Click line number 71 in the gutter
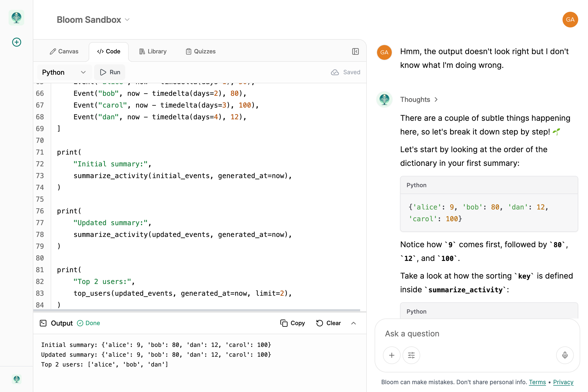The width and height of the screenshot is (588, 392). point(40,152)
